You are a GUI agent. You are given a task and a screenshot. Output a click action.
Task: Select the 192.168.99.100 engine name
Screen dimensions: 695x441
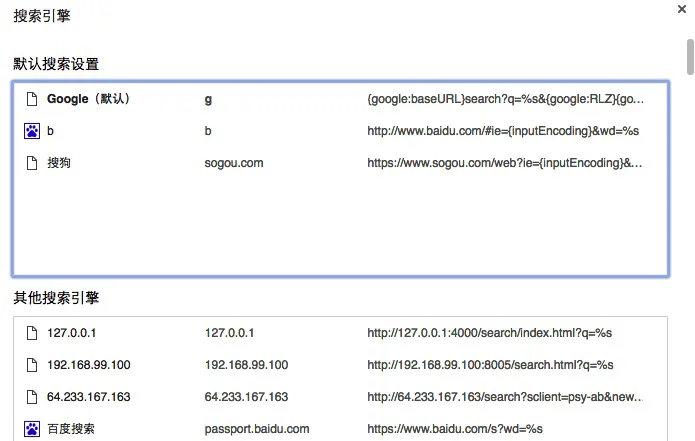click(x=89, y=365)
